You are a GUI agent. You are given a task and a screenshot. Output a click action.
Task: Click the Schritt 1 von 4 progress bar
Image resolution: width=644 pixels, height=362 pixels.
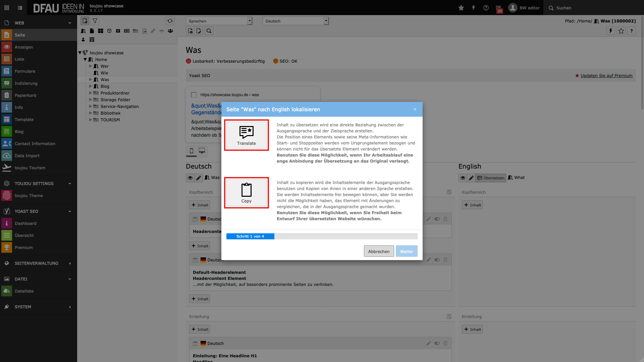[x=250, y=236]
